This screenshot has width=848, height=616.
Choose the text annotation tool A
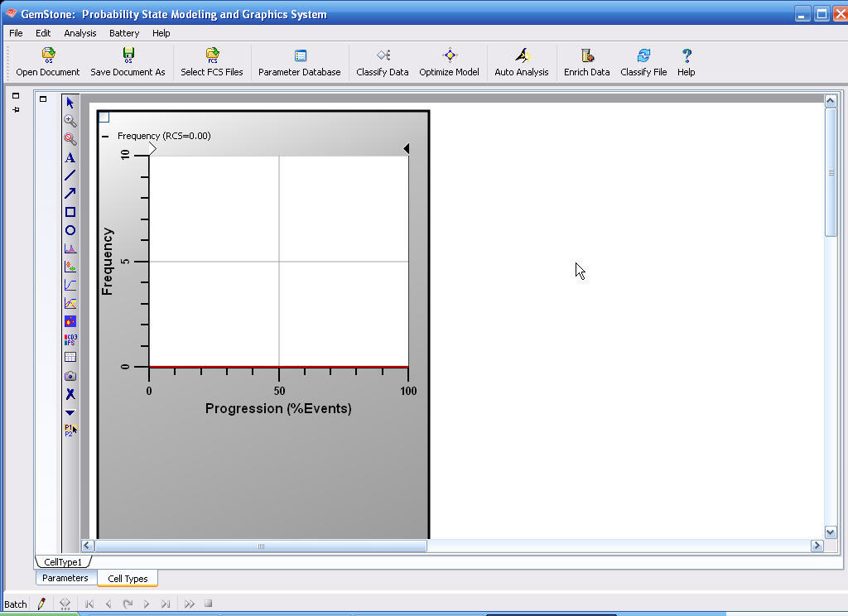click(70, 157)
